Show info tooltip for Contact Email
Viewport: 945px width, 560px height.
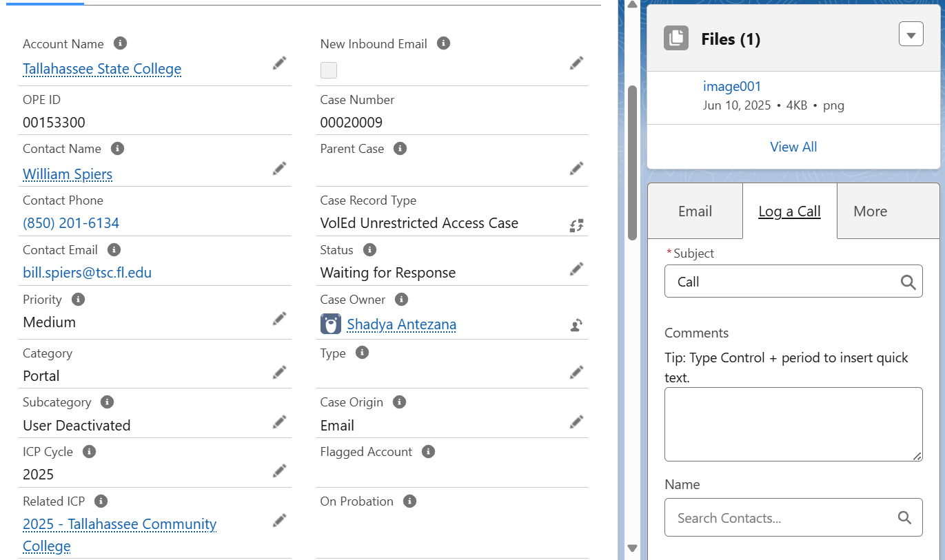click(x=114, y=250)
